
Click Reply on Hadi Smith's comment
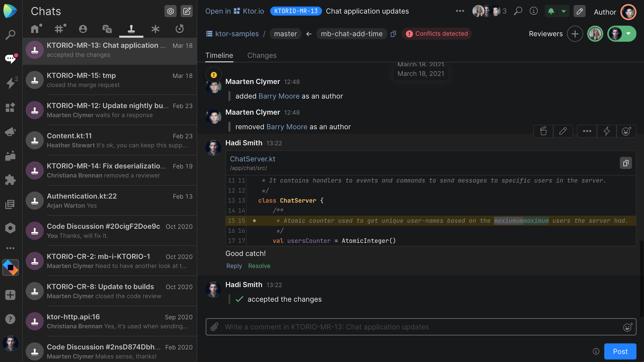pyautogui.click(x=234, y=266)
